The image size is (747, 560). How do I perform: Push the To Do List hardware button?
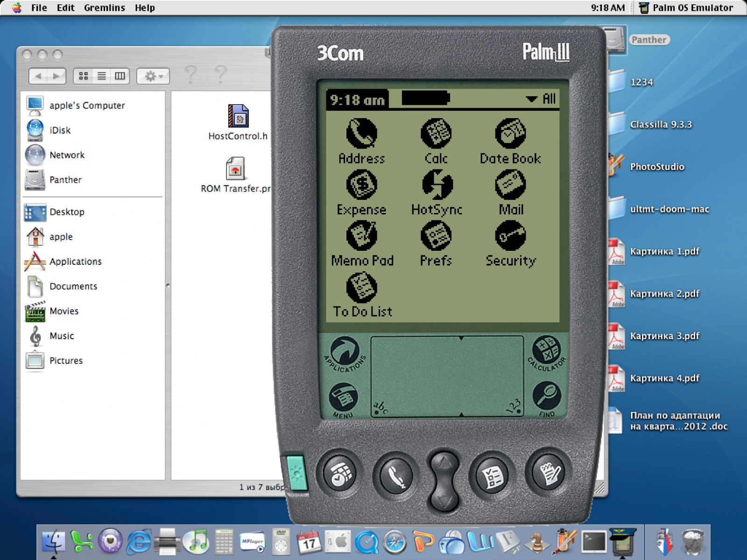[x=492, y=475]
